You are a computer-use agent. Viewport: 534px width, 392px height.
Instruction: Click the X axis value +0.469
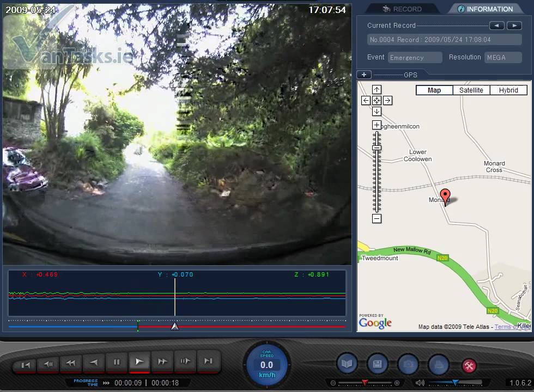[x=47, y=274]
